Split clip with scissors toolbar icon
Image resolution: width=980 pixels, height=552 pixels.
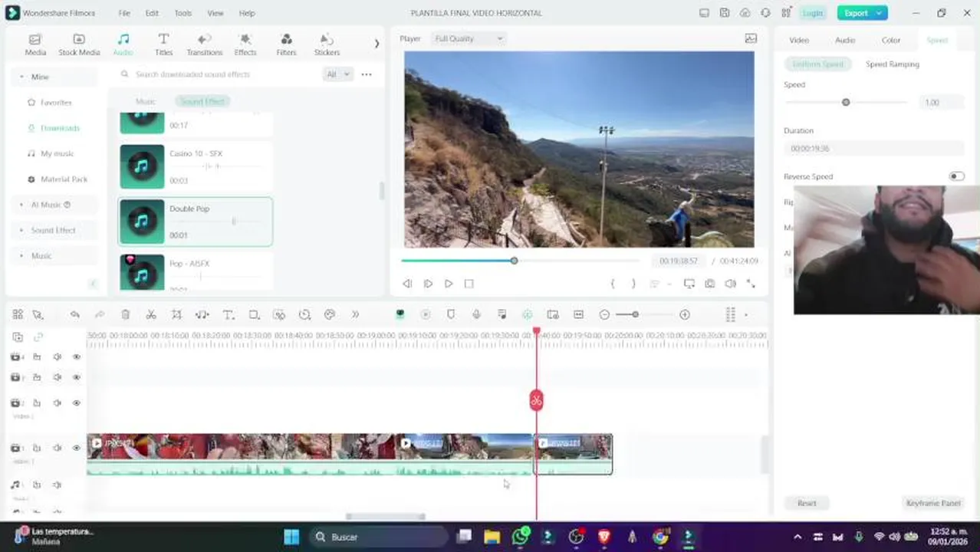pyautogui.click(x=151, y=314)
